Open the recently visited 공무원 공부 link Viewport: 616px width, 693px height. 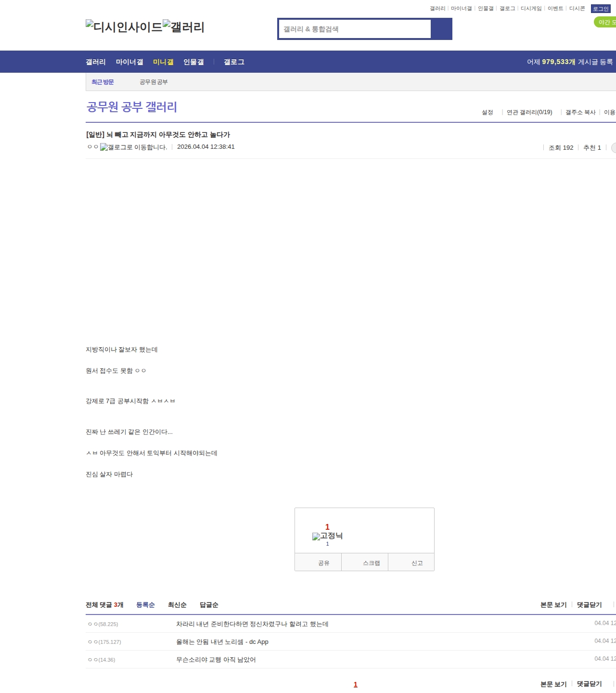(154, 82)
